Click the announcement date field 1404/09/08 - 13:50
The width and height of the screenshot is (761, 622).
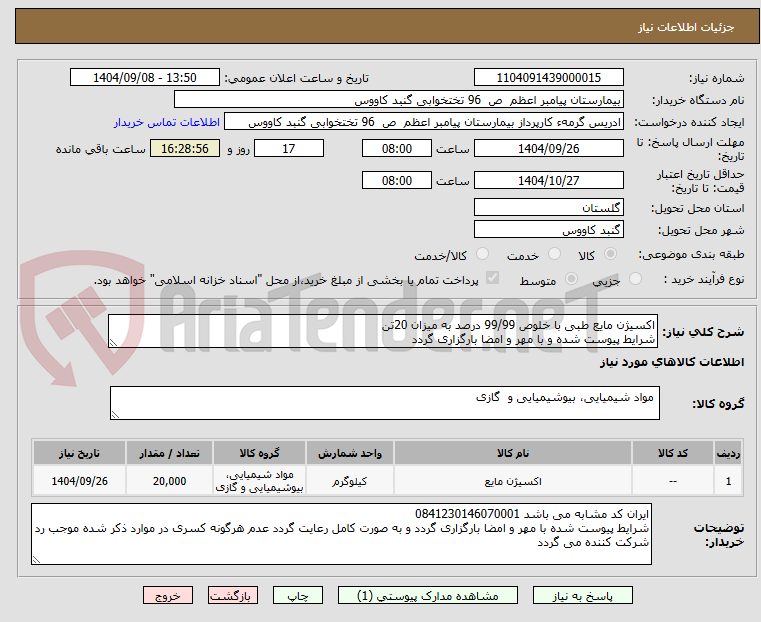(145, 78)
